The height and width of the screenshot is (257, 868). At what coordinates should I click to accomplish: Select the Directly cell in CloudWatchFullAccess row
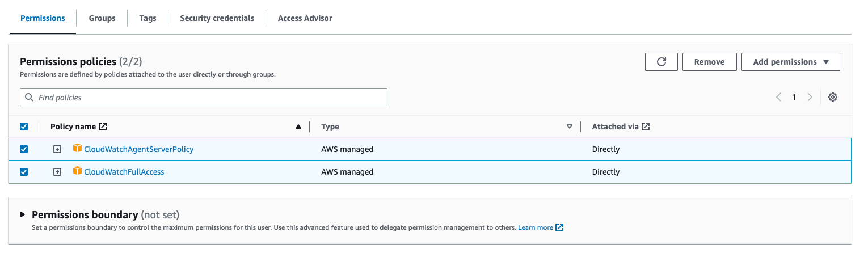tap(606, 172)
